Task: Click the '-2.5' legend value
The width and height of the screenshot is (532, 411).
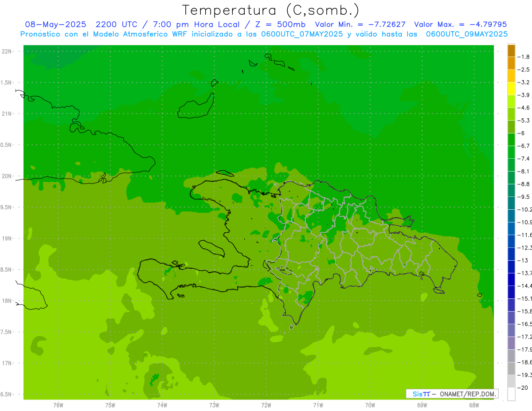Action: 524,70
